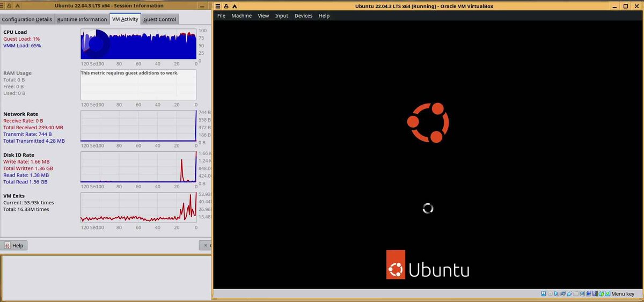Click shade arrow icon in Session Information titlebar
Screen dimensions: 644x302
17,6
